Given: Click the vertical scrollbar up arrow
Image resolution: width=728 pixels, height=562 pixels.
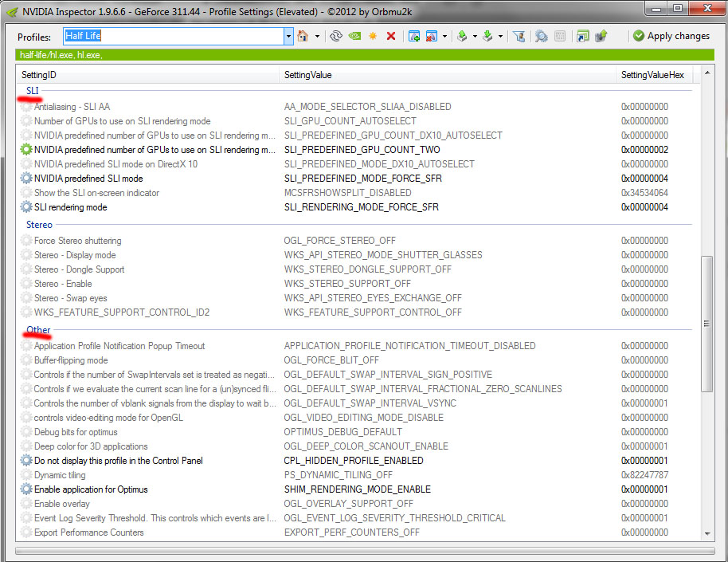Looking at the screenshot, I should coord(707,73).
